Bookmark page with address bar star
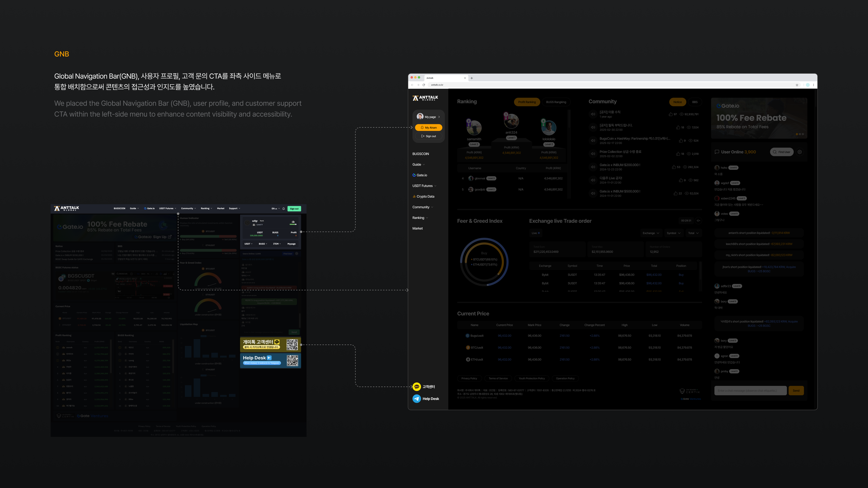 [797, 85]
